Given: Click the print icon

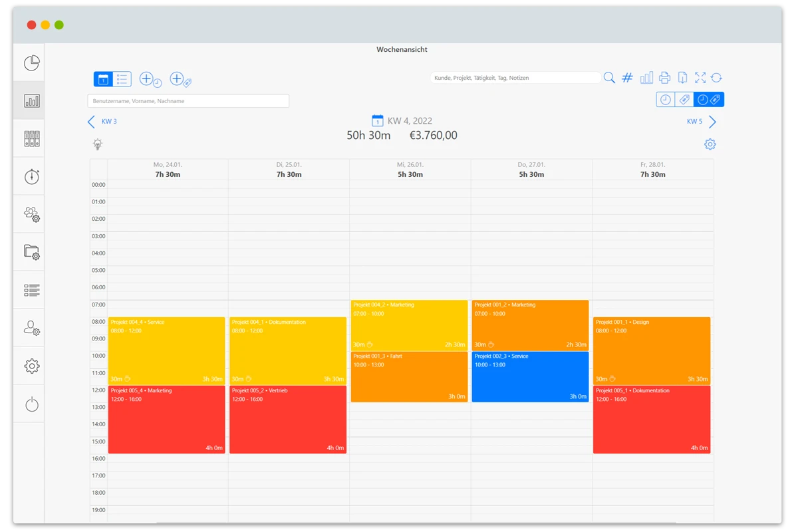Looking at the screenshot, I should pyautogui.click(x=664, y=78).
